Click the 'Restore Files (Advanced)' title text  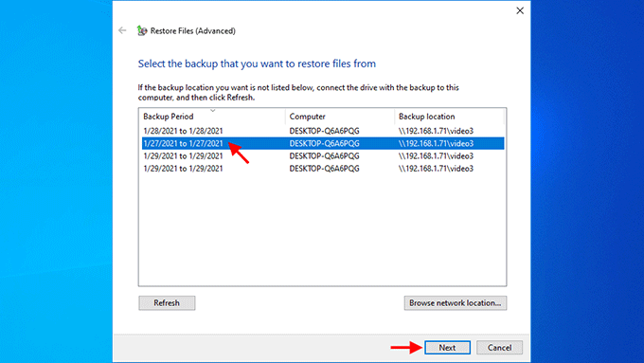coord(192,31)
